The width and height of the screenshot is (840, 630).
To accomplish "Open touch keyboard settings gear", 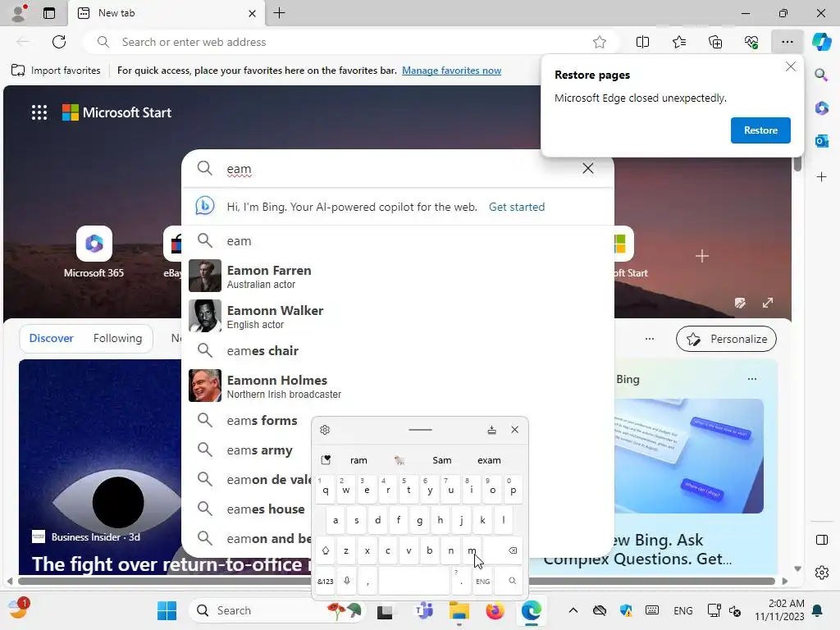I will click(x=325, y=430).
